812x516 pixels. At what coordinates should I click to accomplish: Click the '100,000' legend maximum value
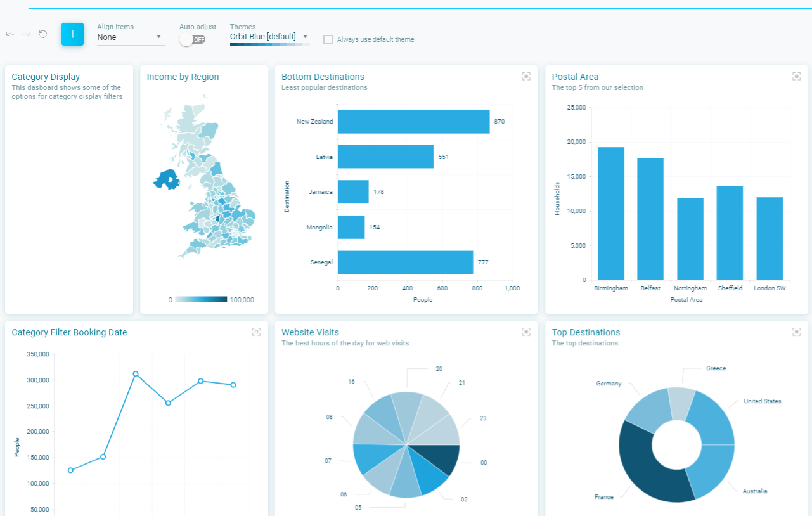(x=242, y=300)
